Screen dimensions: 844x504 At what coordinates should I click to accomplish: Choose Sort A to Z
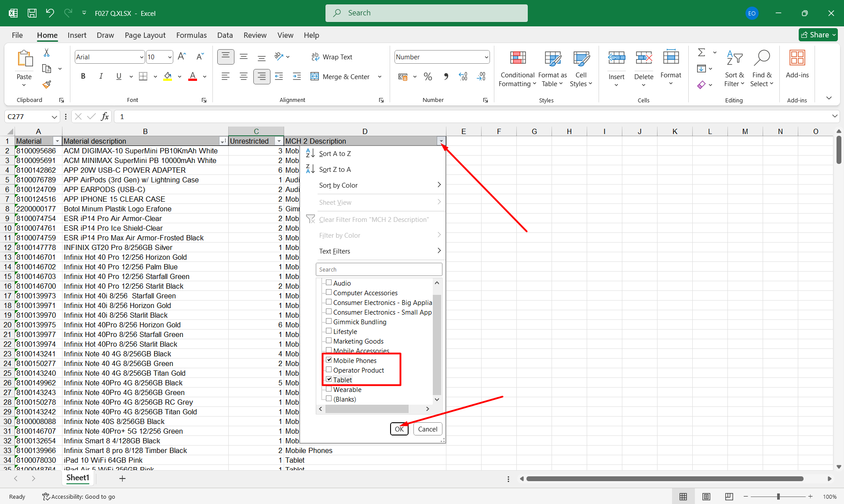335,154
